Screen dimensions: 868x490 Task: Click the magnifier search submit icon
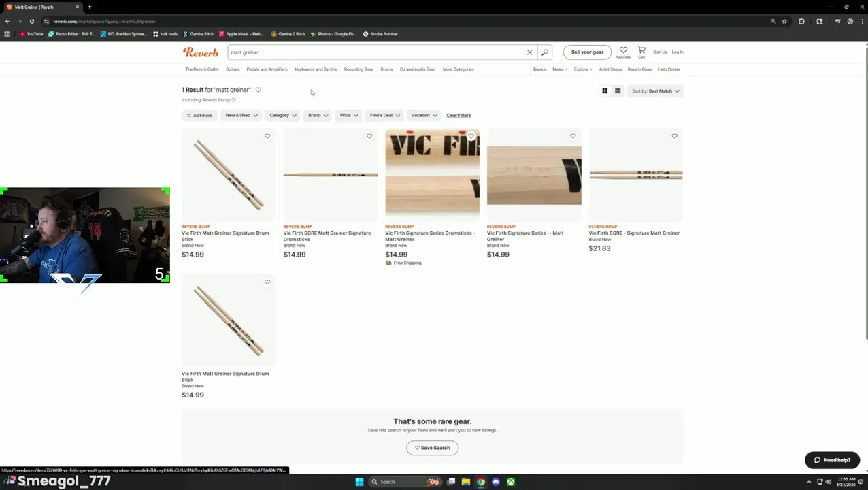[x=545, y=52]
